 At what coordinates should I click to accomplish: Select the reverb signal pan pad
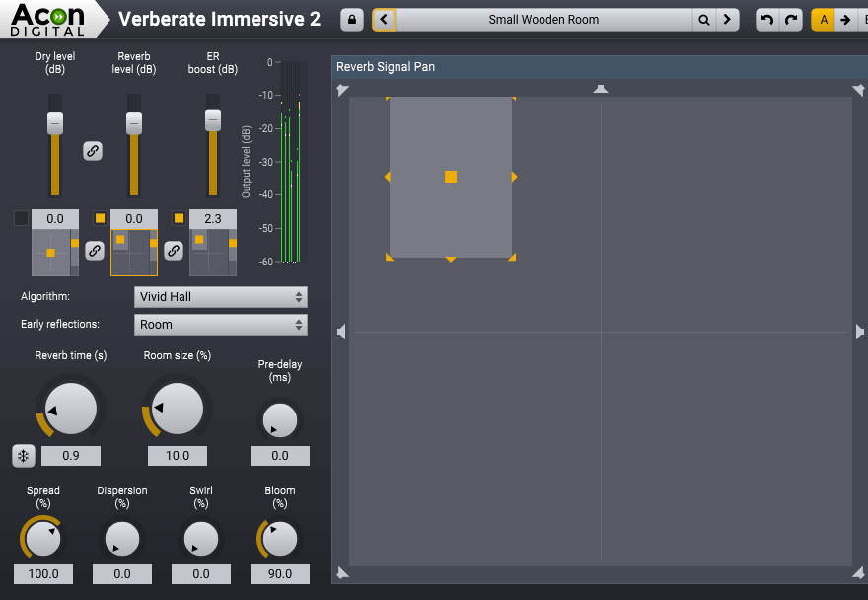coord(130,253)
